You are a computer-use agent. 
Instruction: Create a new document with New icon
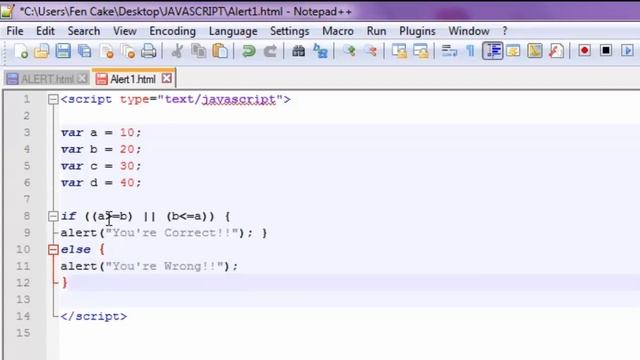pyautogui.click(x=20, y=51)
